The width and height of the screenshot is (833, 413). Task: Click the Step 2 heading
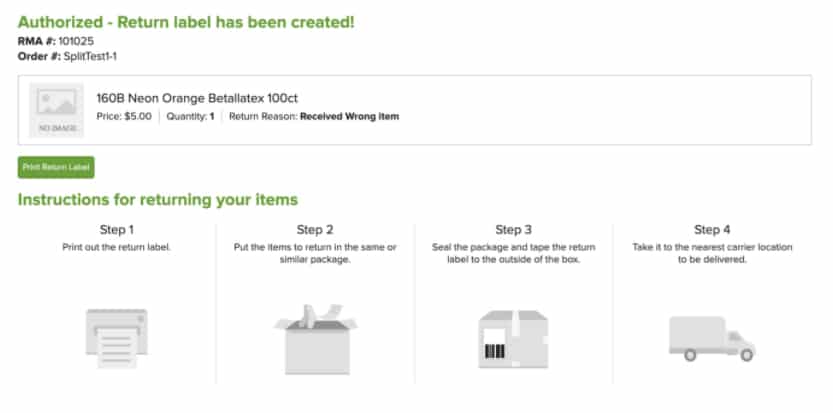point(315,230)
